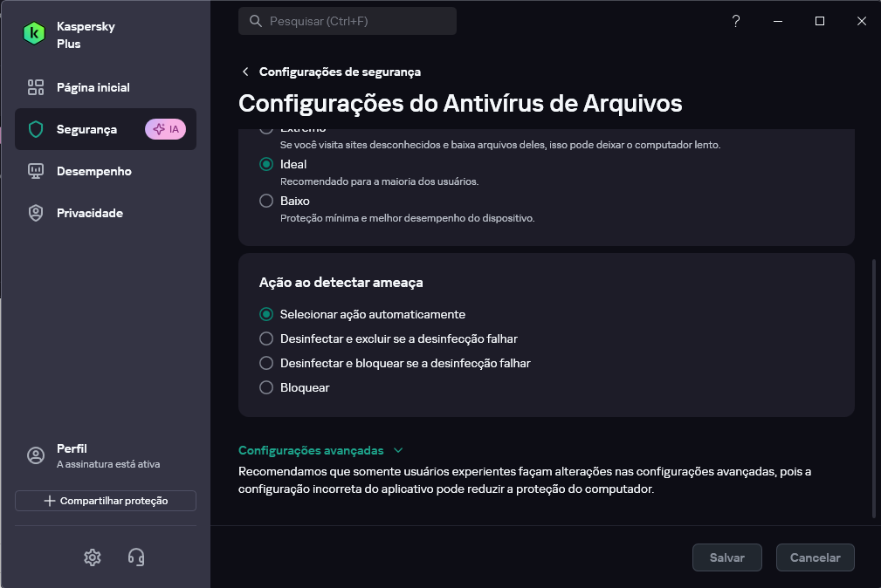Go to the Privacidade section

tap(89, 213)
